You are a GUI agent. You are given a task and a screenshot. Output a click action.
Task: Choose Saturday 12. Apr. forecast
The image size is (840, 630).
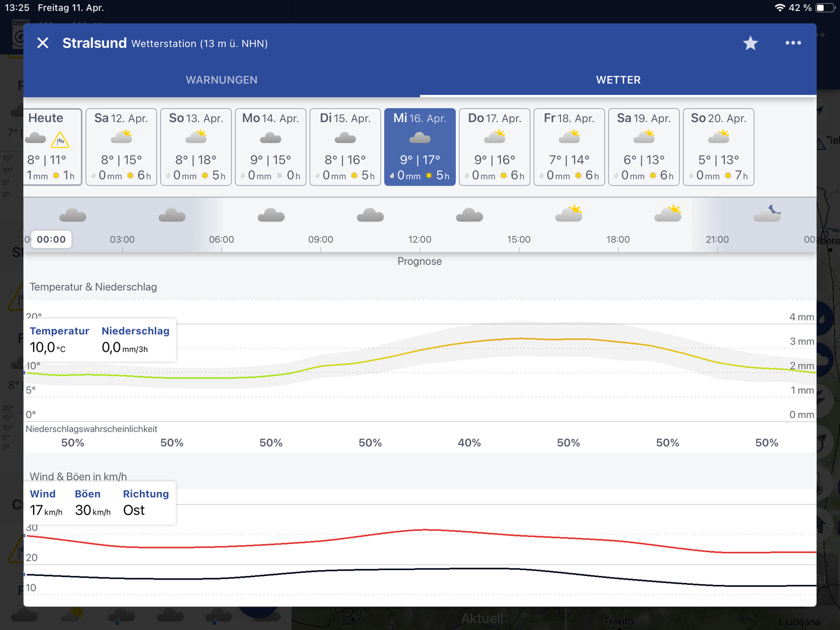coord(121,147)
